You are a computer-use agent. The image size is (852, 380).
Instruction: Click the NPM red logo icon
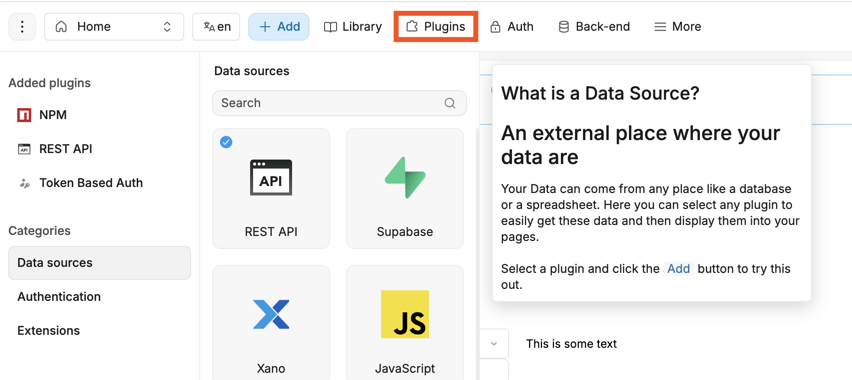click(24, 115)
